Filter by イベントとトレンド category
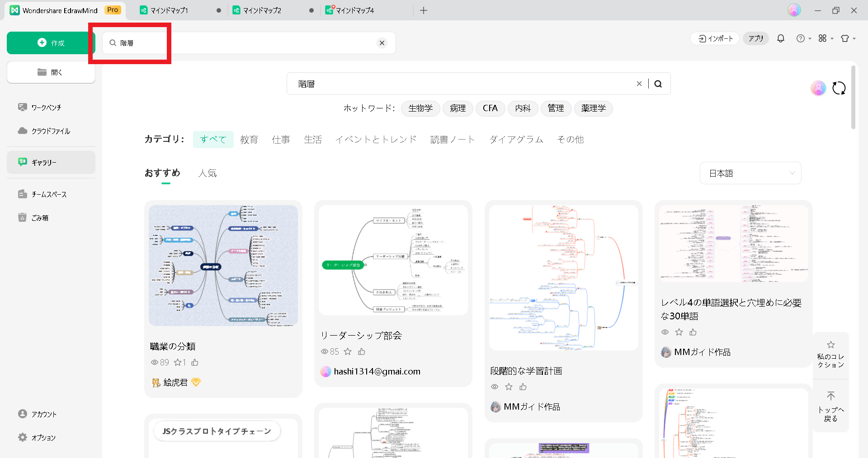This screenshot has height=458, width=868. coord(376,140)
